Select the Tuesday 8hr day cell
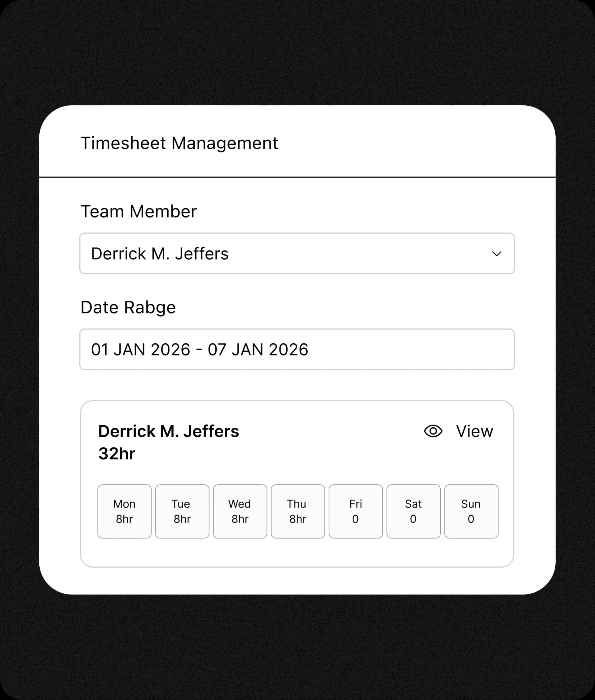Screen dimensions: 595x700 (182, 512)
